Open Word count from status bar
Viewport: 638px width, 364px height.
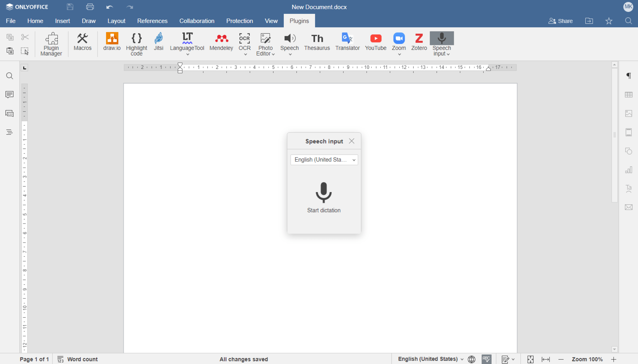(x=77, y=359)
